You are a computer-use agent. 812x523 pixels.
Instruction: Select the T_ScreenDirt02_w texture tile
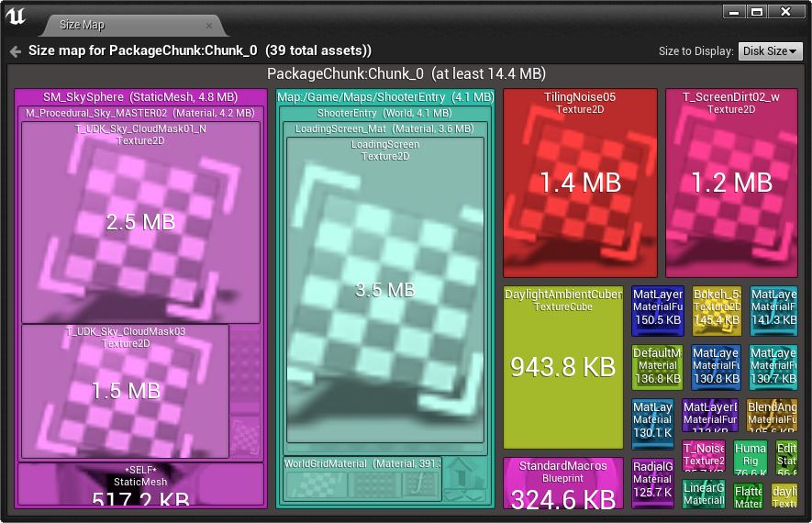click(x=731, y=183)
